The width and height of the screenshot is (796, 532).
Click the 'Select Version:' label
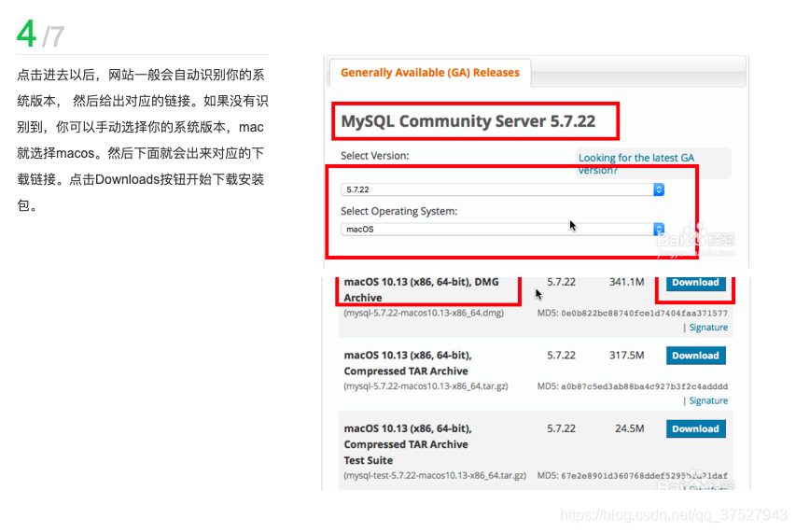pyautogui.click(x=374, y=156)
